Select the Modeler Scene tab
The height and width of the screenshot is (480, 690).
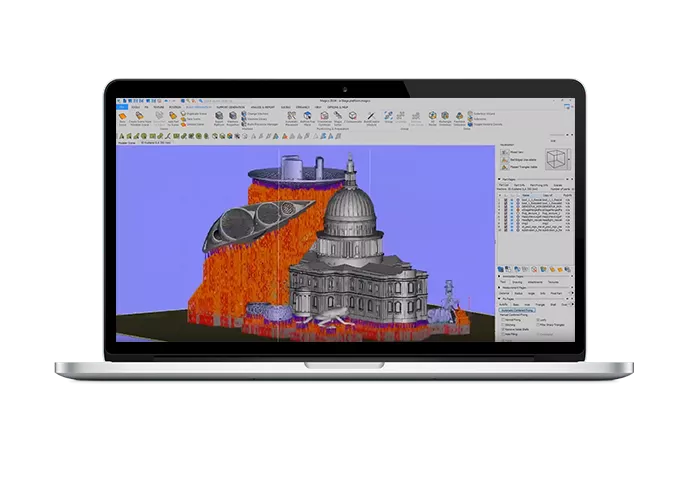(x=127, y=143)
